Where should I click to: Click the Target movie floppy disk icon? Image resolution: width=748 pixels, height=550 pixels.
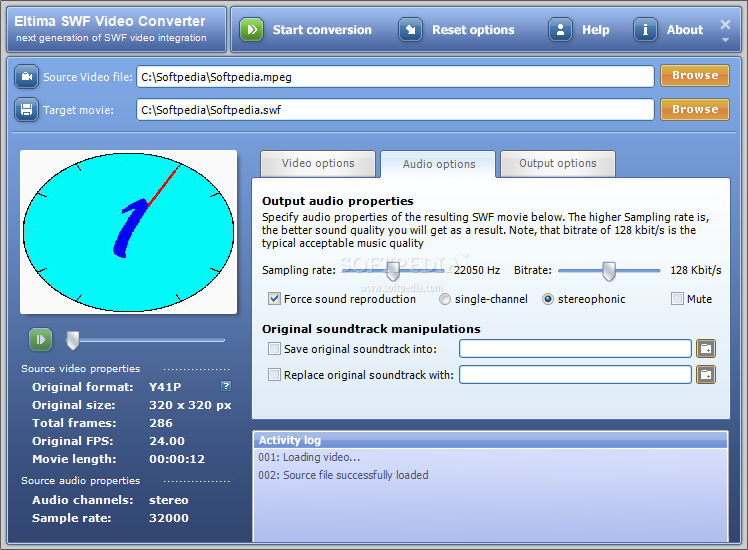(26, 110)
